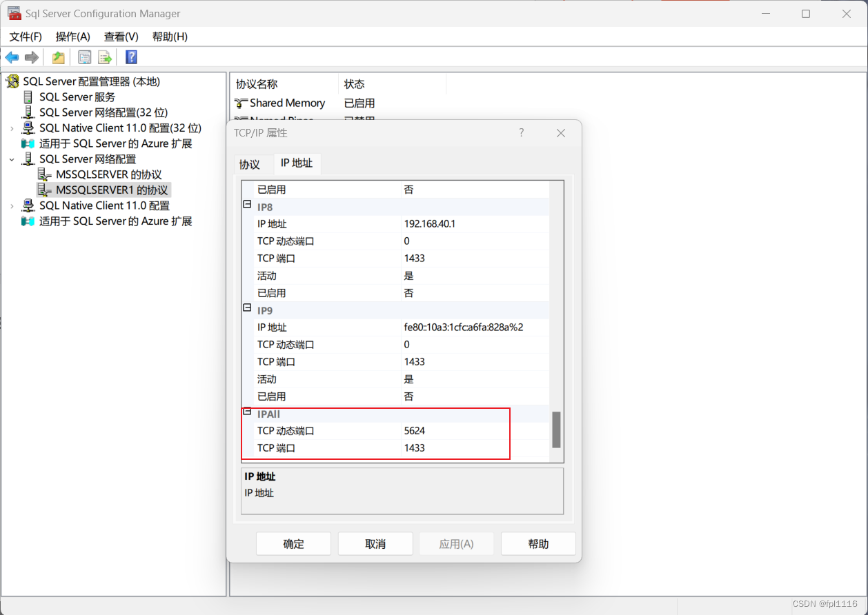
Task: Click the app icon in the title bar
Action: tap(14, 14)
